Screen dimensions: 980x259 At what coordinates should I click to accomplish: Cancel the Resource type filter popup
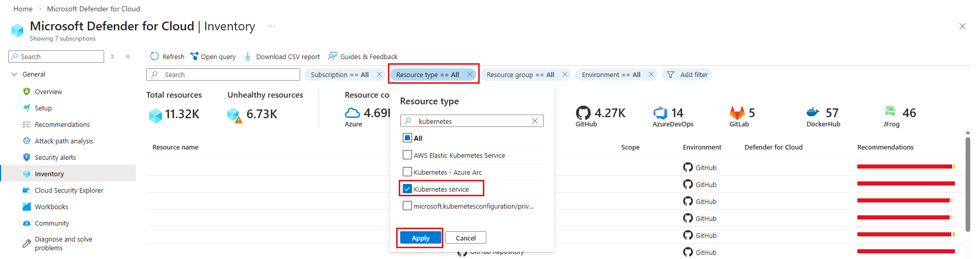click(x=465, y=238)
